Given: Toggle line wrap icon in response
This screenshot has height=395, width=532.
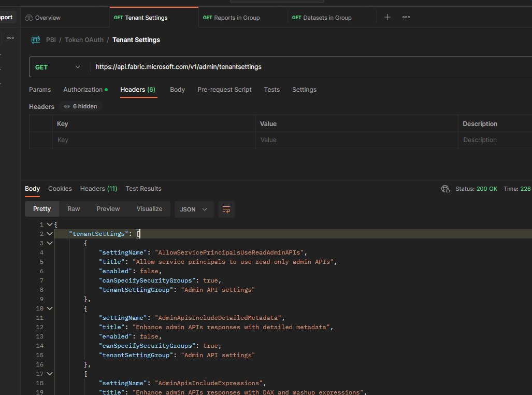Looking at the screenshot, I should tap(226, 209).
